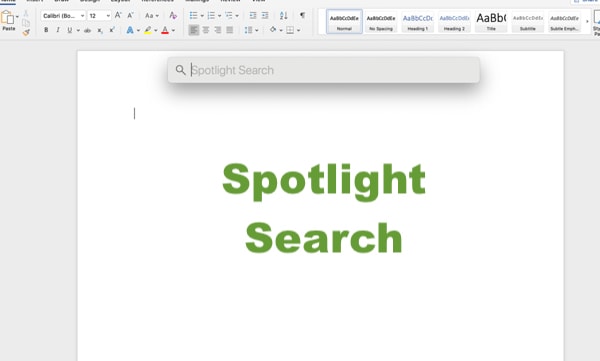The height and width of the screenshot is (361, 600).
Task: Expand the styles gallery arrow
Action: (587, 21)
